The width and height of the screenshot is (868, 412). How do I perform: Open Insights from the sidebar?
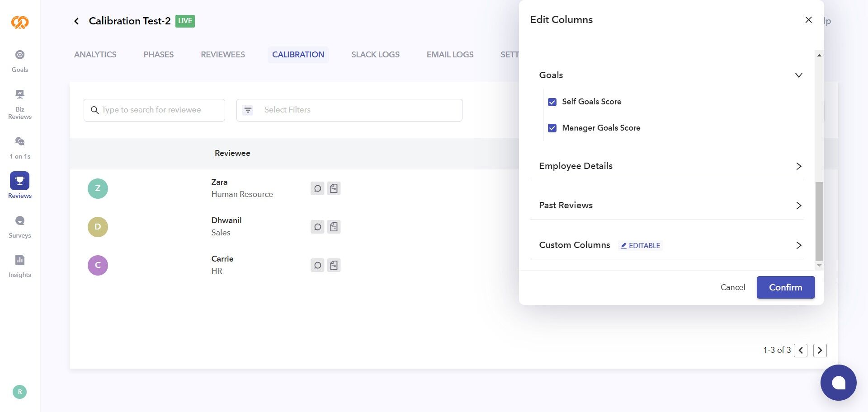pyautogui.click(x=20, y=266)
